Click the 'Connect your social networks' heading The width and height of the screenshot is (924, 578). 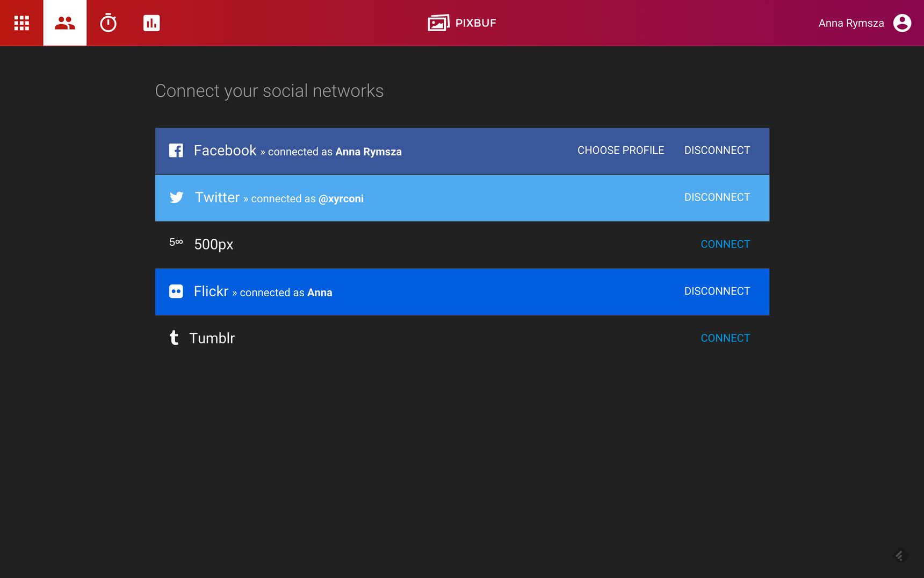coord(269,91)
